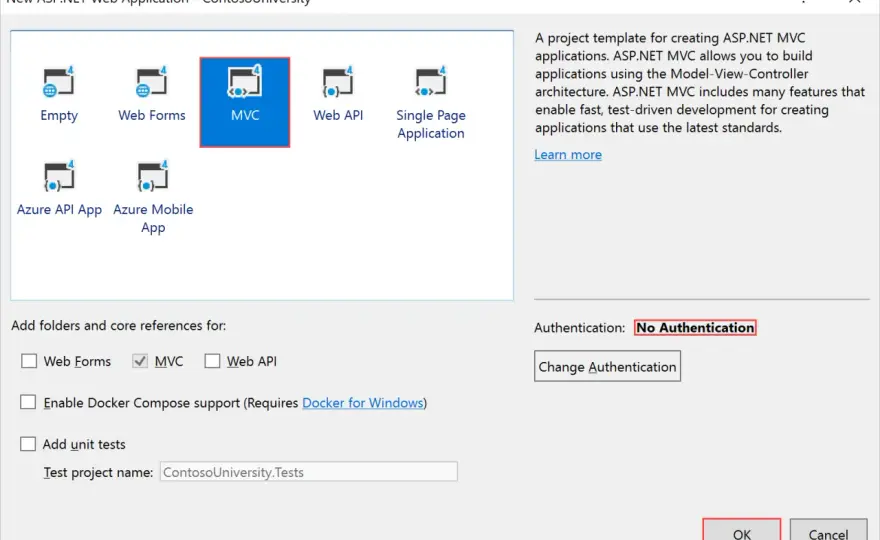Click the Test project name field
This screenshot has height=540, width=880.
pos(309,472)
